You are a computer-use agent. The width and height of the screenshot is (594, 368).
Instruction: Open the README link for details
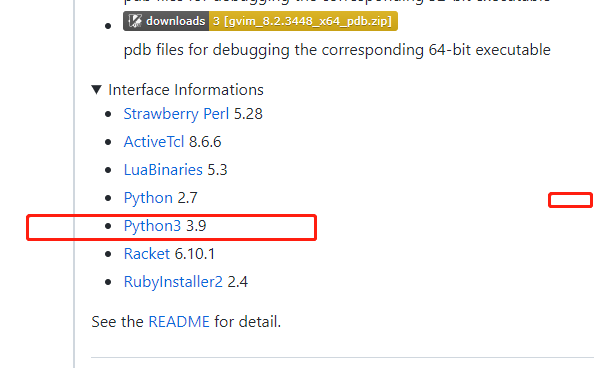coord(179,322)
